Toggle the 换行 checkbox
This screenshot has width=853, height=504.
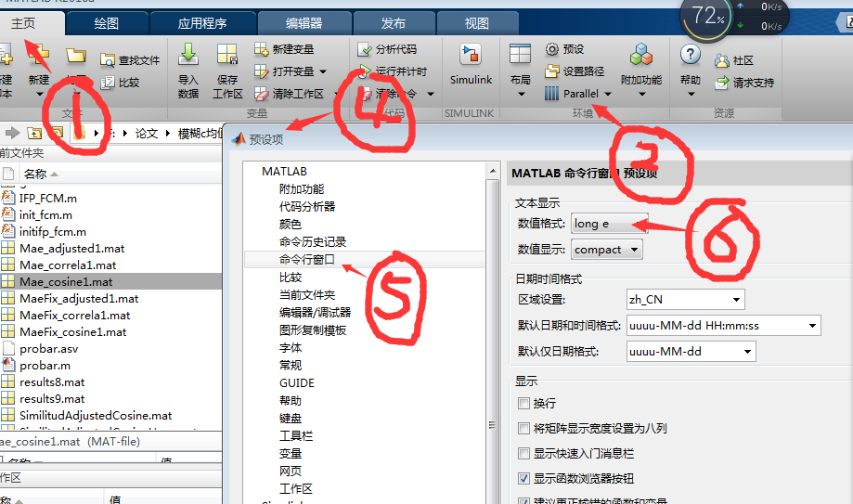[x=523, y=404]
